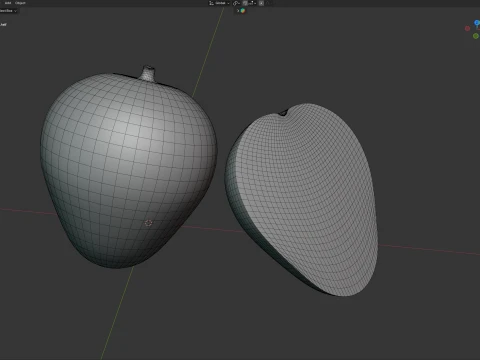Toggle the proportional editing button
The height and width of the screenshot is (360, 480).
click(261, 3)
